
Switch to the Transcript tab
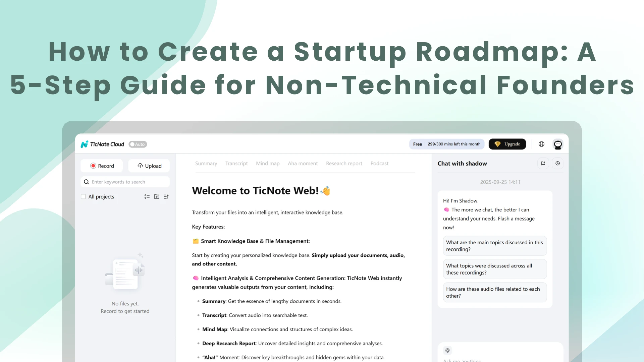tap(236, 164)
